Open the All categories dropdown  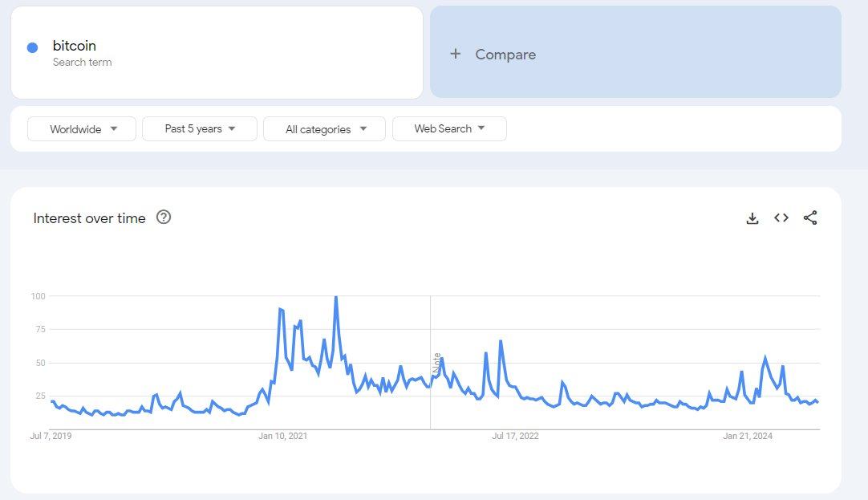point(325,129)
